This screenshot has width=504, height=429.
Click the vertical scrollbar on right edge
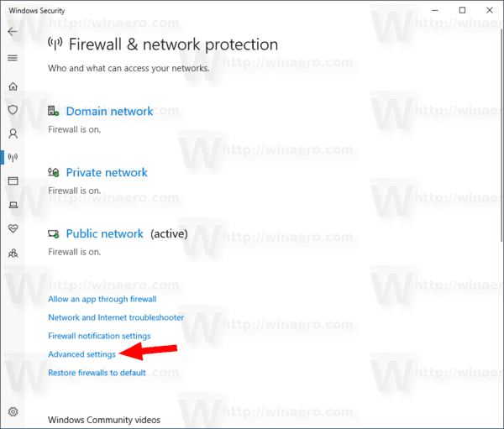501,135
